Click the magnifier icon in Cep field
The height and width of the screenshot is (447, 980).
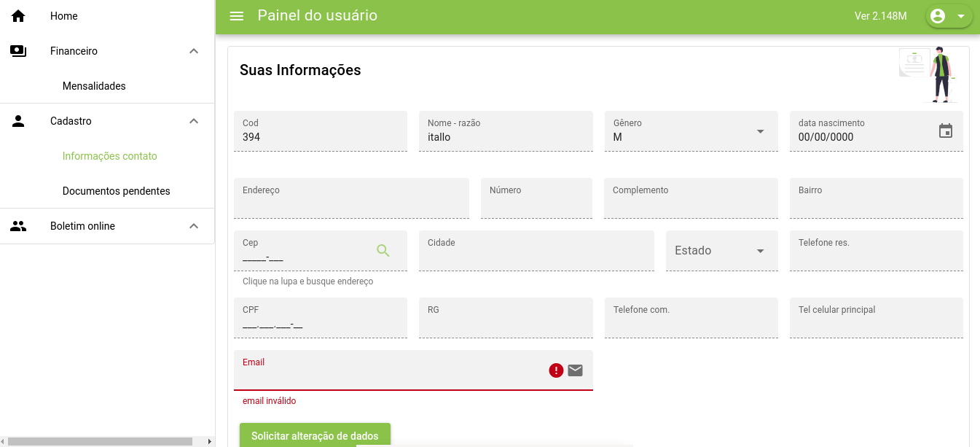[383, 251]
